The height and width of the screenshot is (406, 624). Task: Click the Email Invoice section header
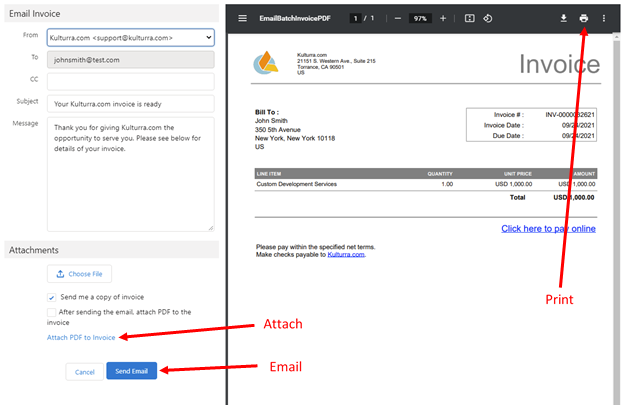point(111,14)
